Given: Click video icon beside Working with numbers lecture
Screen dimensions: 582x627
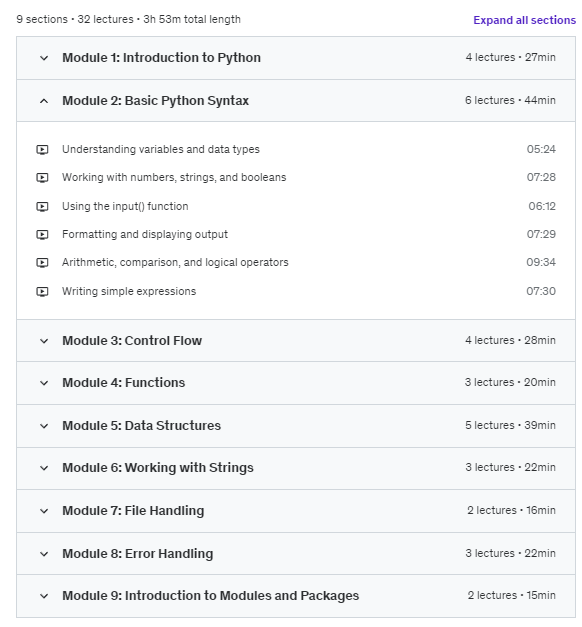Looking at the screenshot, I should pyautogui.click(x=42, y=178).
